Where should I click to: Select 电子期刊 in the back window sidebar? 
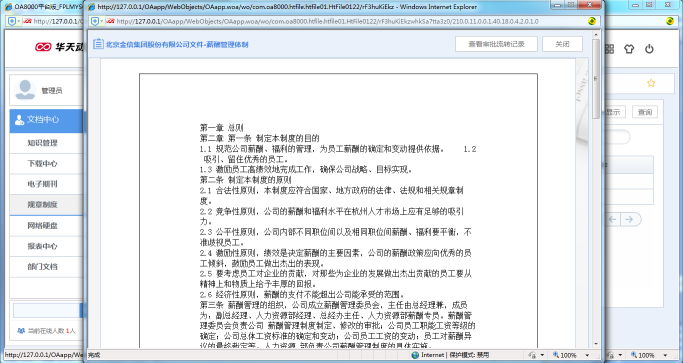pos(42,184)
